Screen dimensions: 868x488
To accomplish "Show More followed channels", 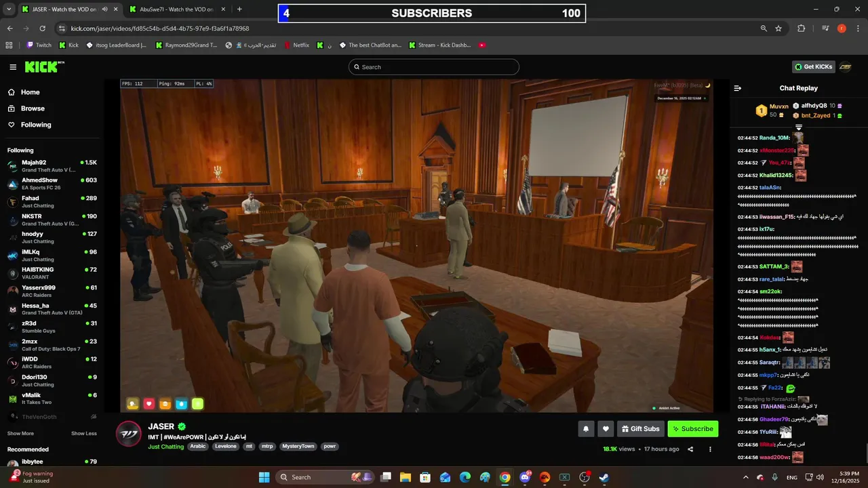I will [x=20, y=434].
